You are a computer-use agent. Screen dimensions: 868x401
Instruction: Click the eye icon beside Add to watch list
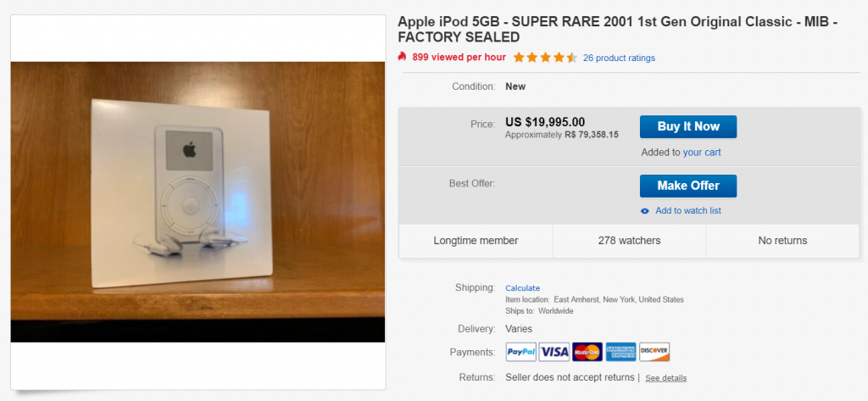click(x=644, y=211)
